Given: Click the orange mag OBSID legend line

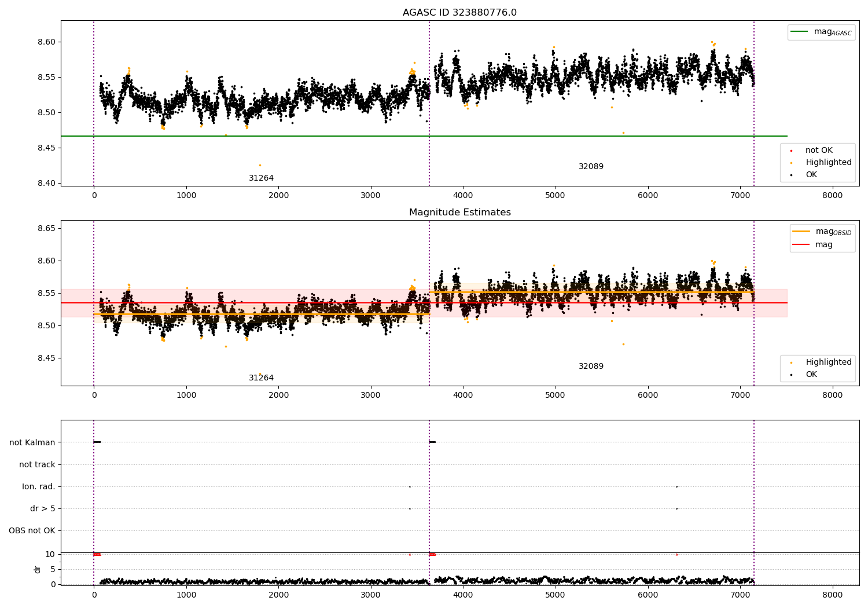Looking at the screenshot, I should (x=801, y=232).
